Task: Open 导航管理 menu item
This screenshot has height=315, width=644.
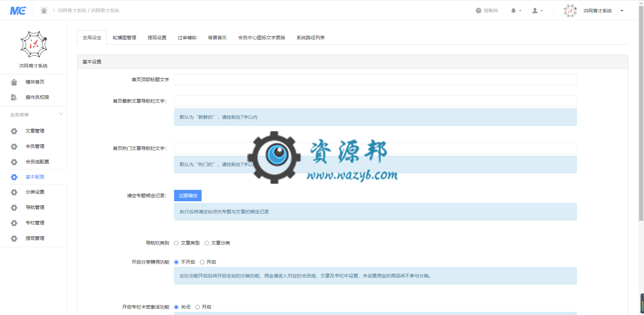Action: coord(35,207)
